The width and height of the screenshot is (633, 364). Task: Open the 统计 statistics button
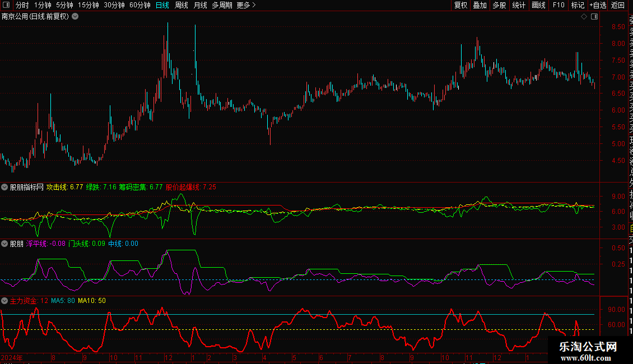519,5
